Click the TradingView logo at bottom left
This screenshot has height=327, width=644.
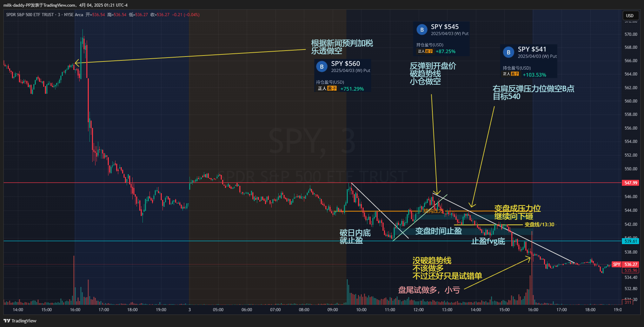(20, 321)
